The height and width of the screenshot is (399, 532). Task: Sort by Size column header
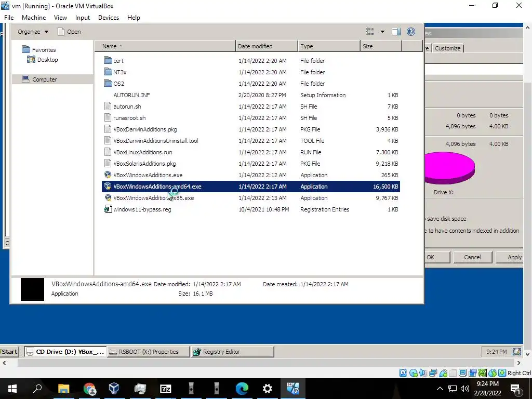pos(381,46)
